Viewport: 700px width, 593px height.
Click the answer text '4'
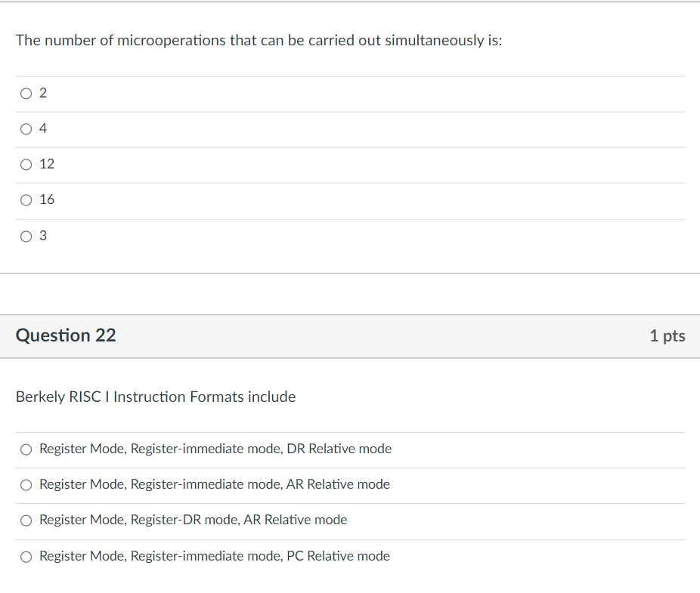[x=43, y=128]
